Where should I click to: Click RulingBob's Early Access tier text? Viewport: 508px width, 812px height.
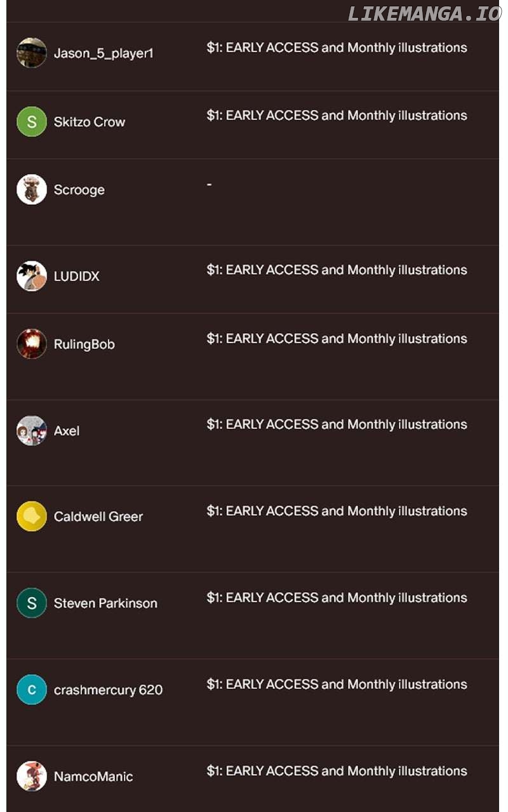point(337,339)
